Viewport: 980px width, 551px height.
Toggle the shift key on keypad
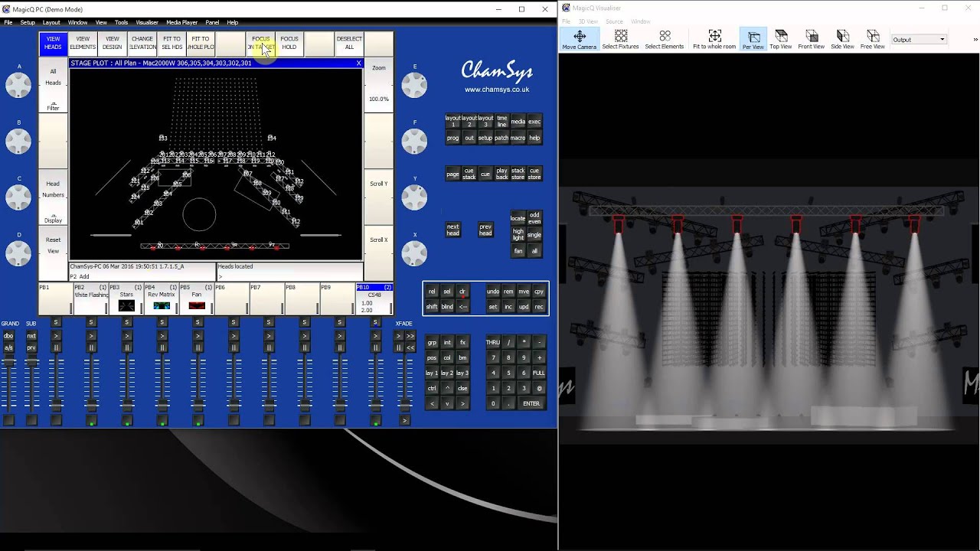click(x=432, y=307)
